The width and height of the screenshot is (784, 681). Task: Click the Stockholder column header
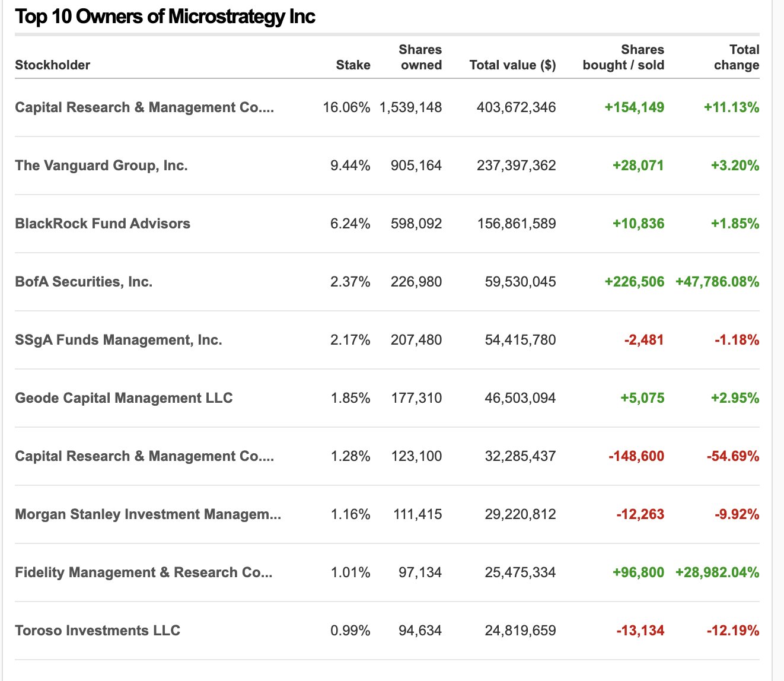[x=52, y=65]
